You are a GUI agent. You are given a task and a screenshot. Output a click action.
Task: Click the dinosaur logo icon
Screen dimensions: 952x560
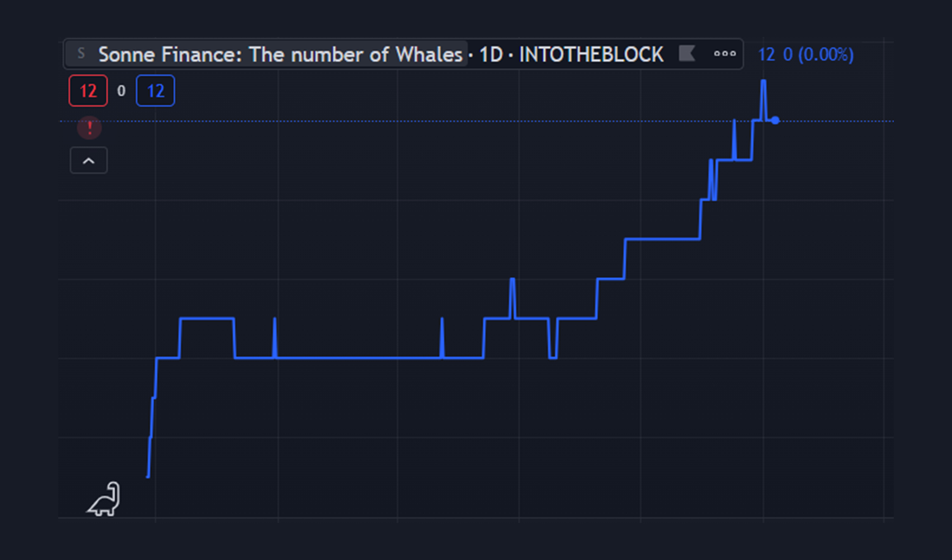(x=104, y=500)
